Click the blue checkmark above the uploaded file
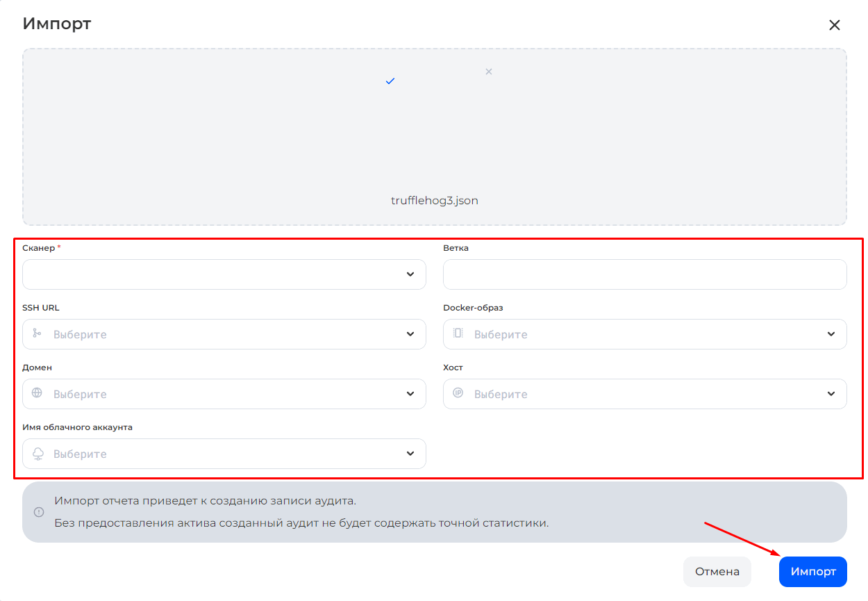The height and width of the screenshot is (601, 868). pos(390,81)
